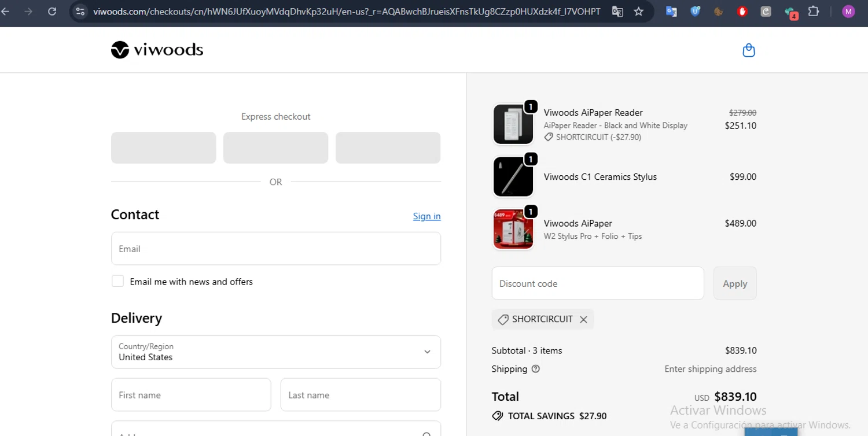Focus the Discount code field

click(x=598, y=283)
